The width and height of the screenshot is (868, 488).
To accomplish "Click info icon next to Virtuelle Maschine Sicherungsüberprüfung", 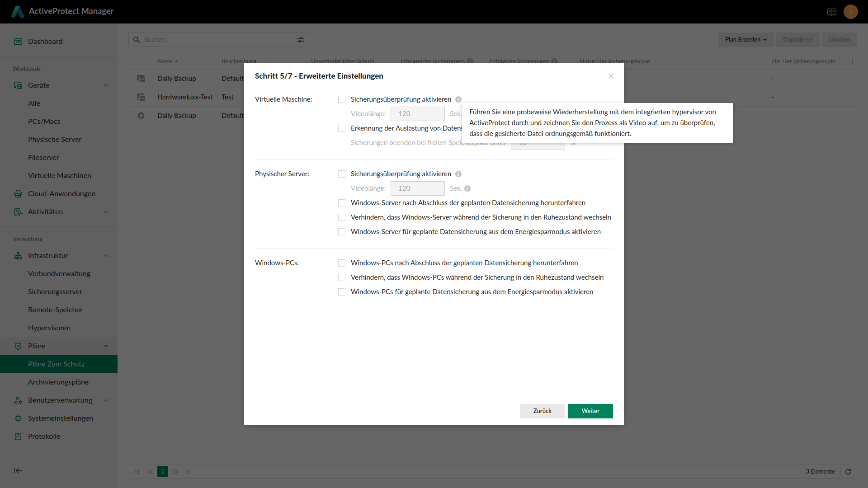I will tap(458, 99).
